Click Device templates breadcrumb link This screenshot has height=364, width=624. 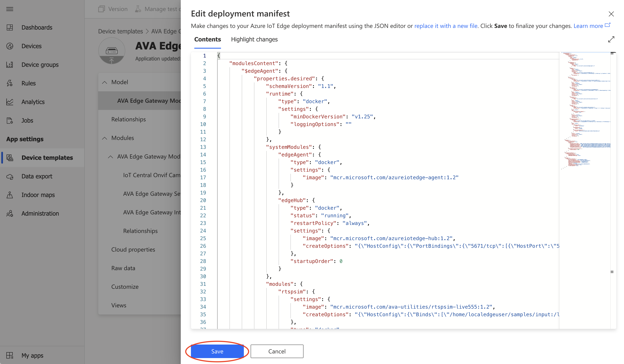pos(120,31)
